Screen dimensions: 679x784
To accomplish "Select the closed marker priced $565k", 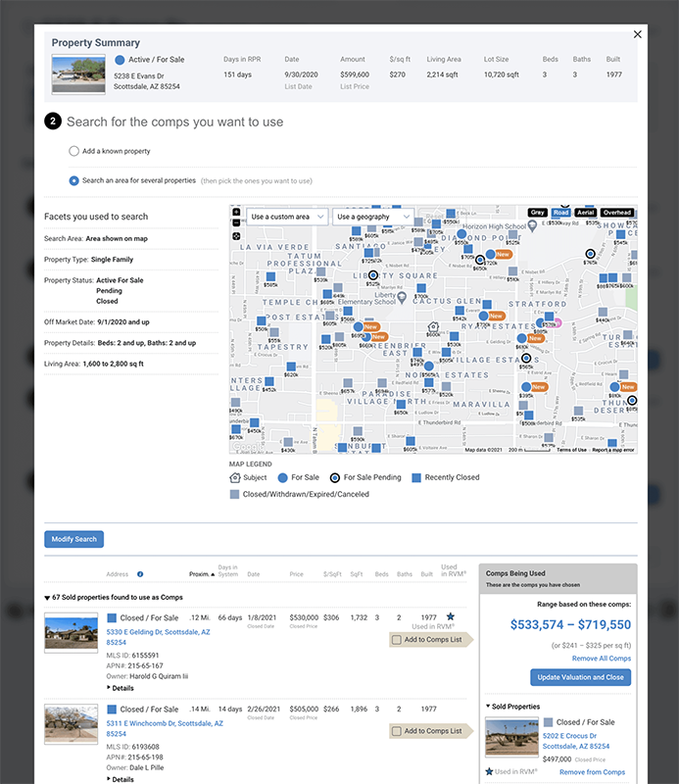I will pyautogui.click(x=270, y=276).
